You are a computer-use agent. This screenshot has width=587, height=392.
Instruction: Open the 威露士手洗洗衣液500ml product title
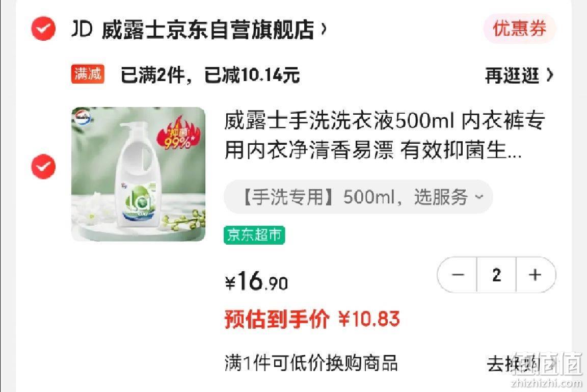point(384,135)
